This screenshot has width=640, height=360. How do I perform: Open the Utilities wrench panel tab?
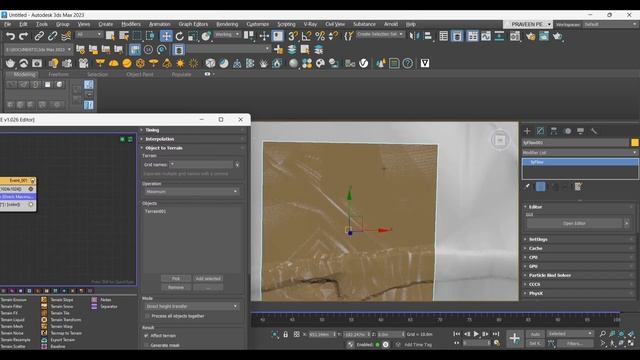tap(594, 131)
